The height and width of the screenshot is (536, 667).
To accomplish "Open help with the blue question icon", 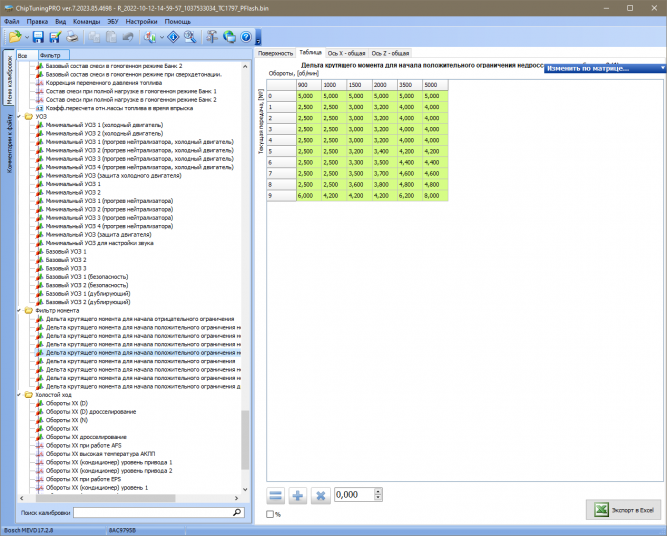I will click(x=246, y=37).
